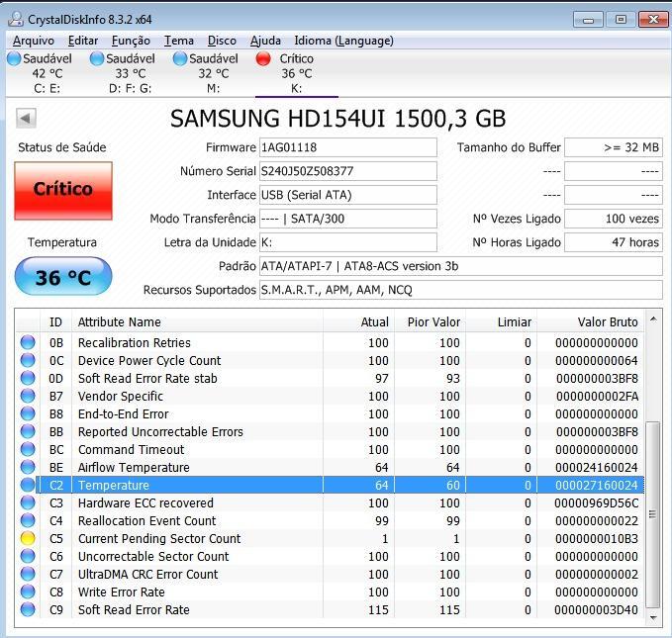The width and height of the screenshot is (672, 638).
Task: Click the status icon for End-to-End Error
Action: click(28, 413)
